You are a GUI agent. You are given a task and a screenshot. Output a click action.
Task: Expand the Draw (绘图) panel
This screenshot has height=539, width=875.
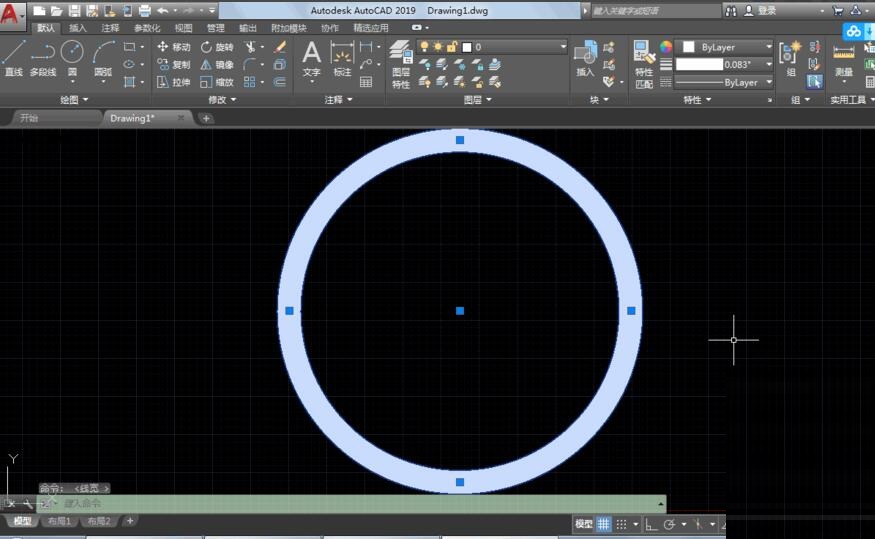click(74, 100)
